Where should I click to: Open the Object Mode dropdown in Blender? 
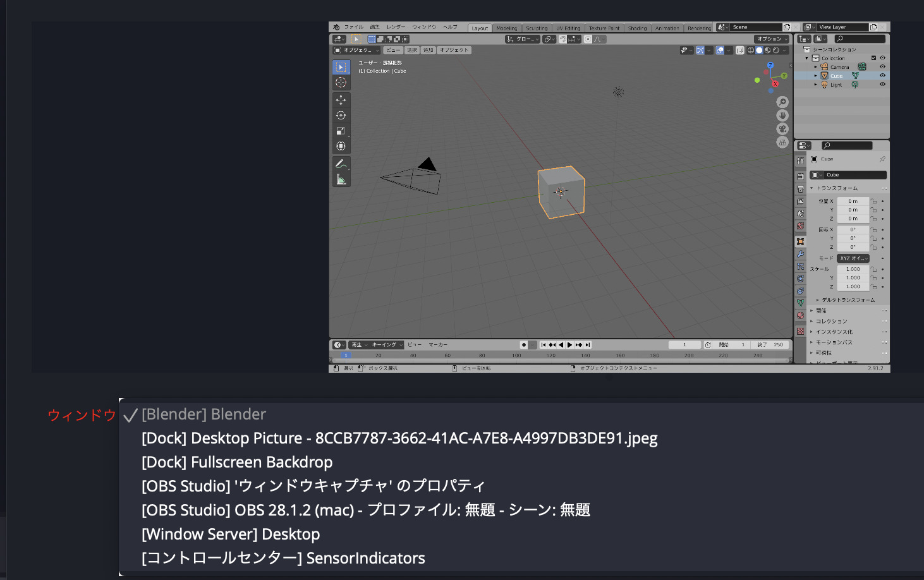tap(357, 51)
